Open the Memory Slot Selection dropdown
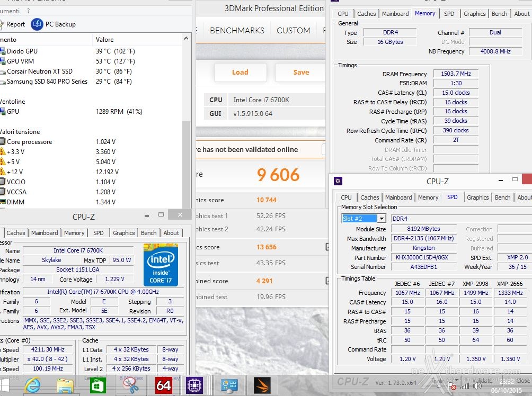 tap(382, 219)
